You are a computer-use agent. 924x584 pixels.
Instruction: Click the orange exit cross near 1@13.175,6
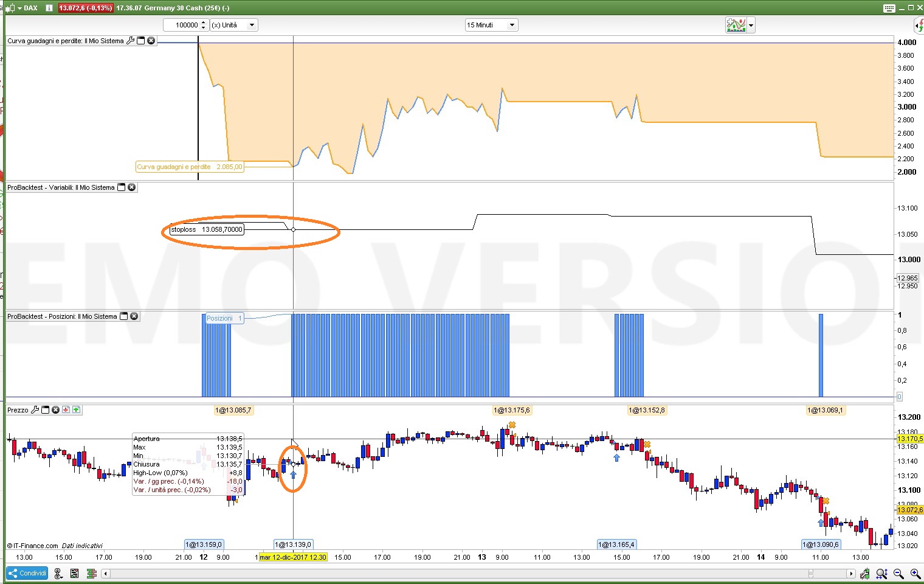click(512, 425)
